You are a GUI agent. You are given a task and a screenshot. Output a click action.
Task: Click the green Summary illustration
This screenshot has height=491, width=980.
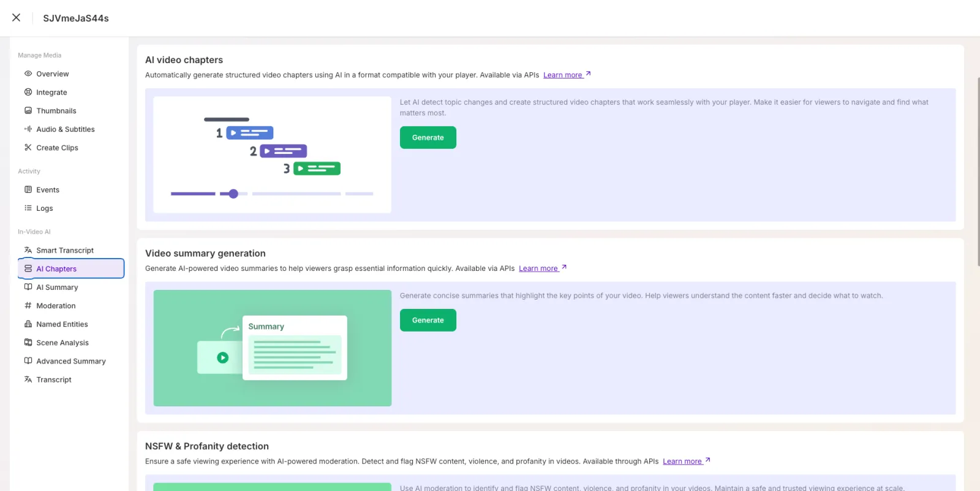[272, 348]
